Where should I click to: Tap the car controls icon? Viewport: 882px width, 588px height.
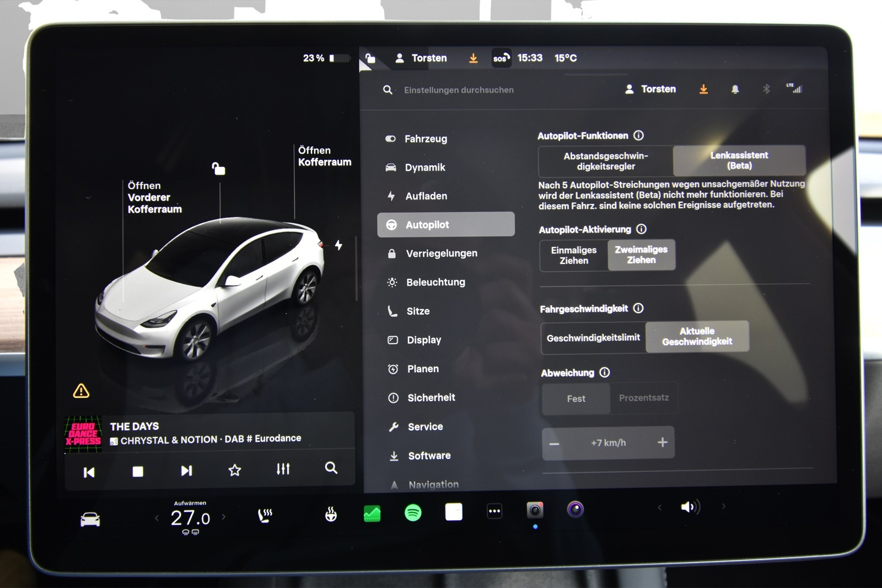pyautogui.click(x=90, y=519)
